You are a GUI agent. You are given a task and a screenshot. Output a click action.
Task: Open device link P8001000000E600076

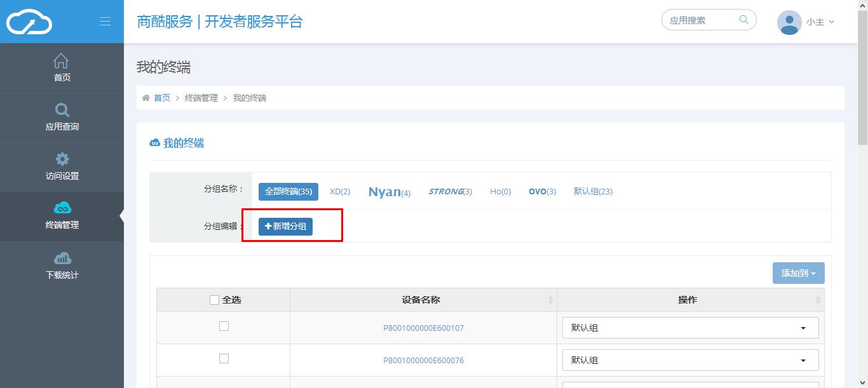[423, 361]
